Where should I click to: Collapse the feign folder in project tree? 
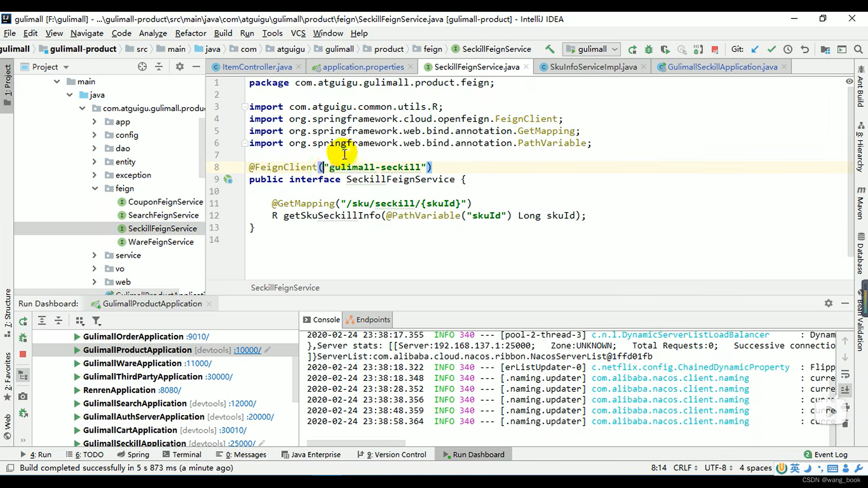coord(95,188)
